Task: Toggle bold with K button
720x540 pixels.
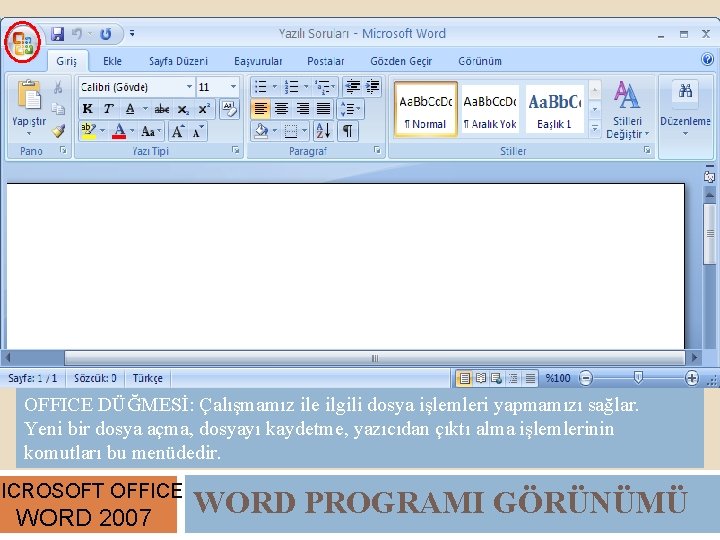Action: click(87, 109)
